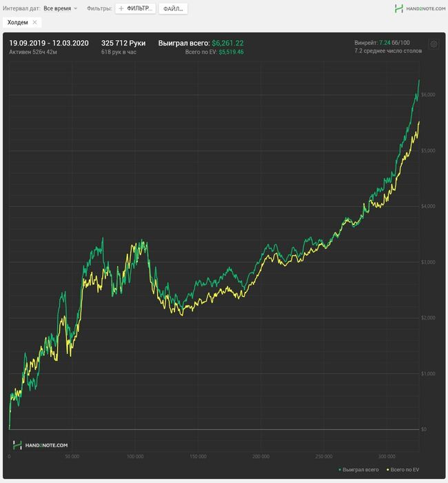Expand the Все время date range dropdown

[61, 8]
